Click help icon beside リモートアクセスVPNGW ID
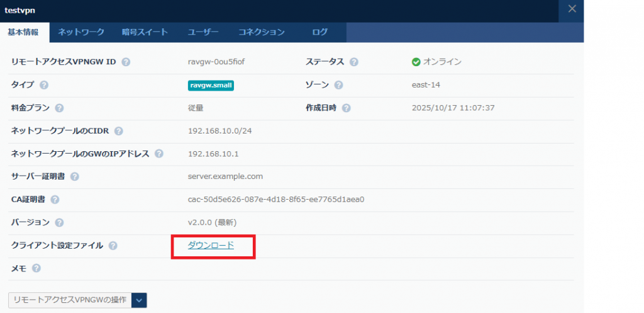The width and height of the screenshot is (644, 313). pos(126,62)
